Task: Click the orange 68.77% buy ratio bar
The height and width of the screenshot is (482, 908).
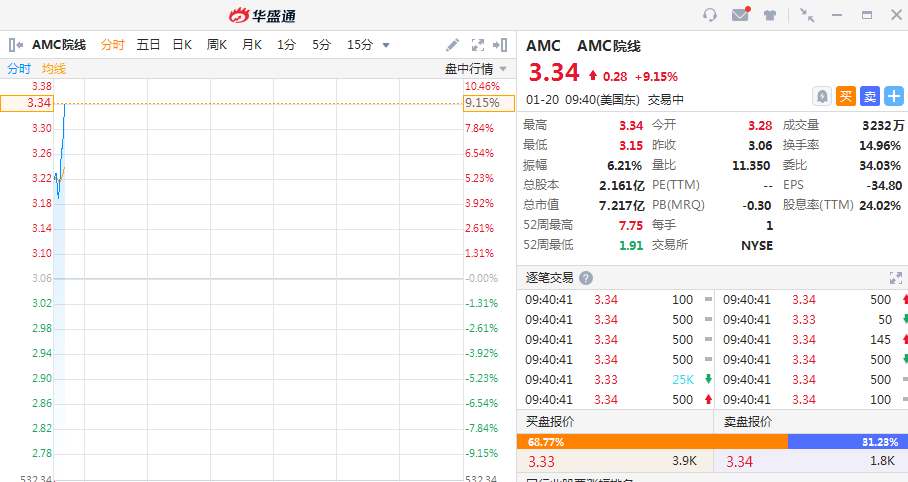Action: 652,441
